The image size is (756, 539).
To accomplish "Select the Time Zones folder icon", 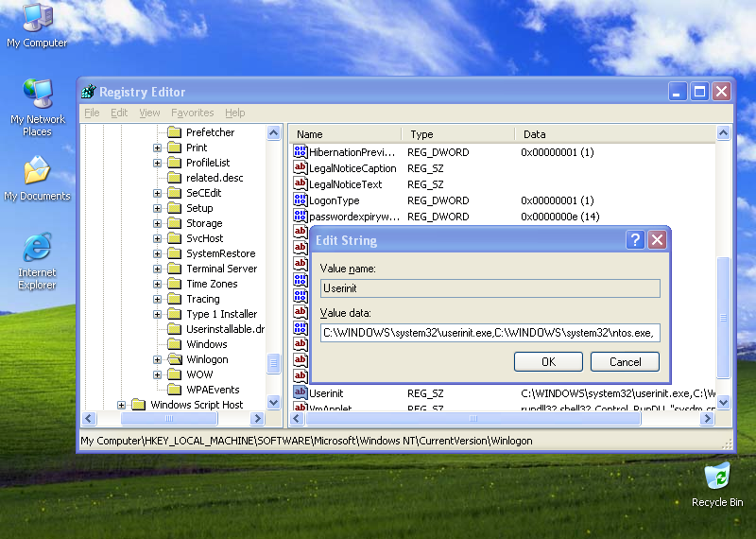I will (174, 284).
